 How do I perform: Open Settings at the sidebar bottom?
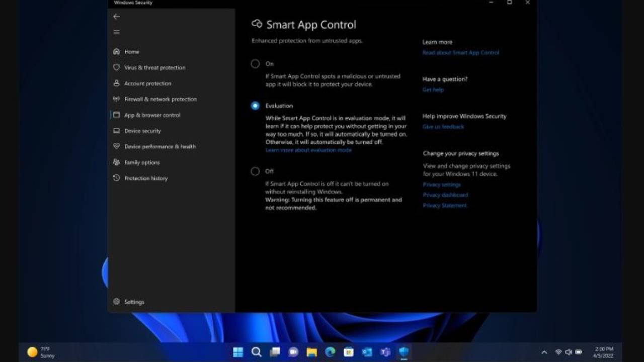(x=134, y=302)
